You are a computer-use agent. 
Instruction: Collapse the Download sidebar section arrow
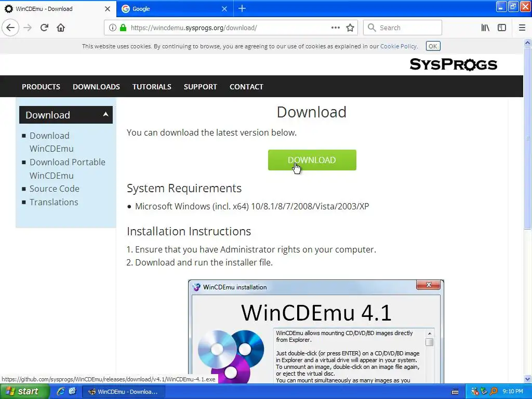point(105,114)
